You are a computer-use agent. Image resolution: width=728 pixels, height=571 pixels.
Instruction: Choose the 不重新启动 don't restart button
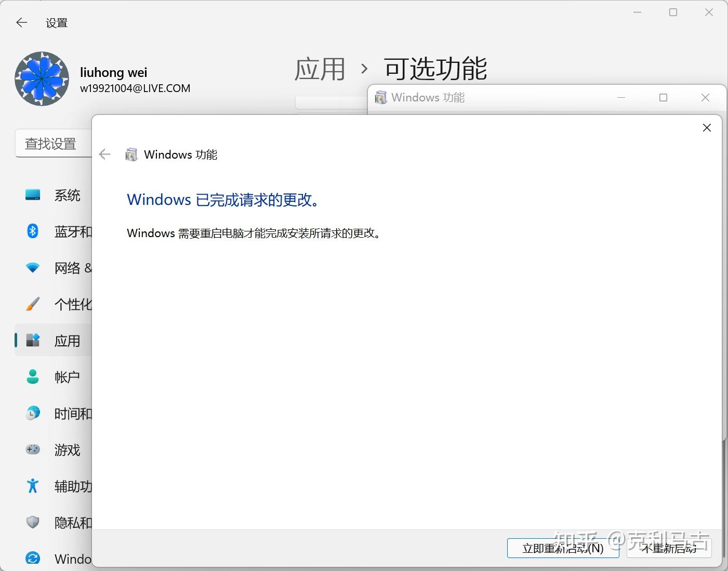tap(669, 548)
